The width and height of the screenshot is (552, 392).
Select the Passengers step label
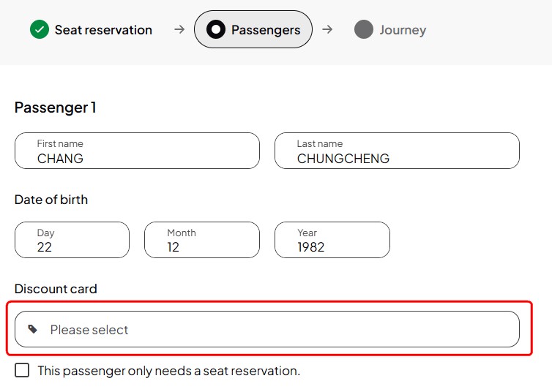(x=266, y=30)
